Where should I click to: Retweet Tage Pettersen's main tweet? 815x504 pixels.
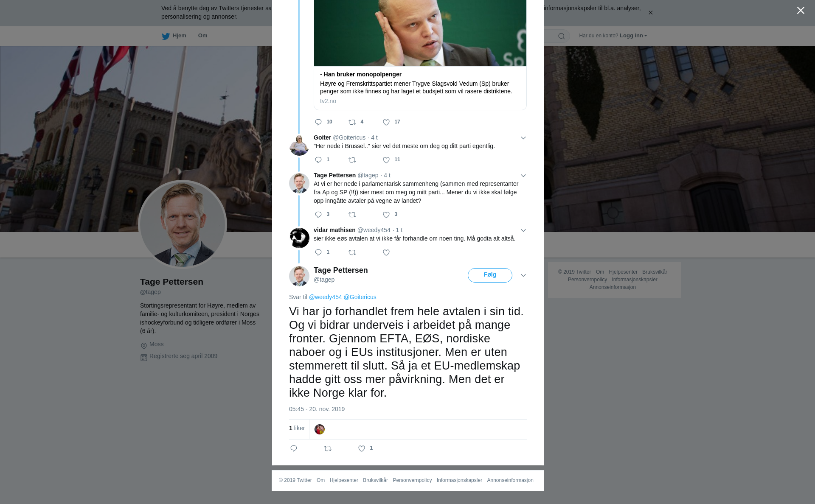[x=328, y=448]
